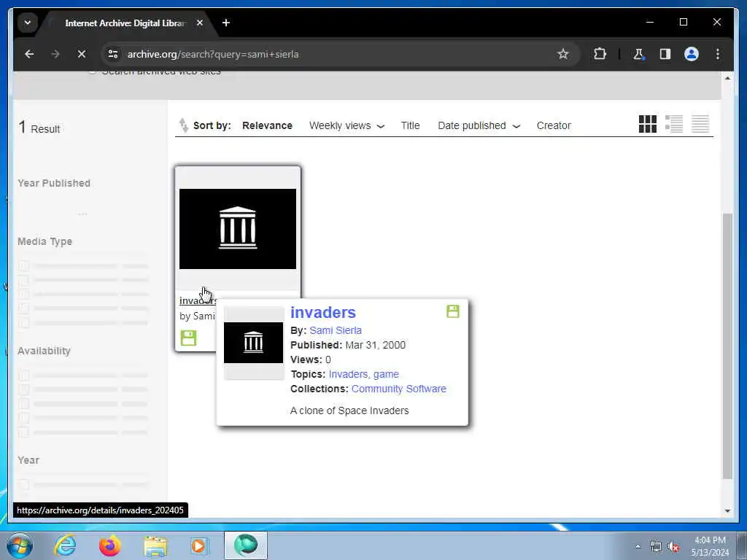Stop page loading with X button

[x=82, y=54]
